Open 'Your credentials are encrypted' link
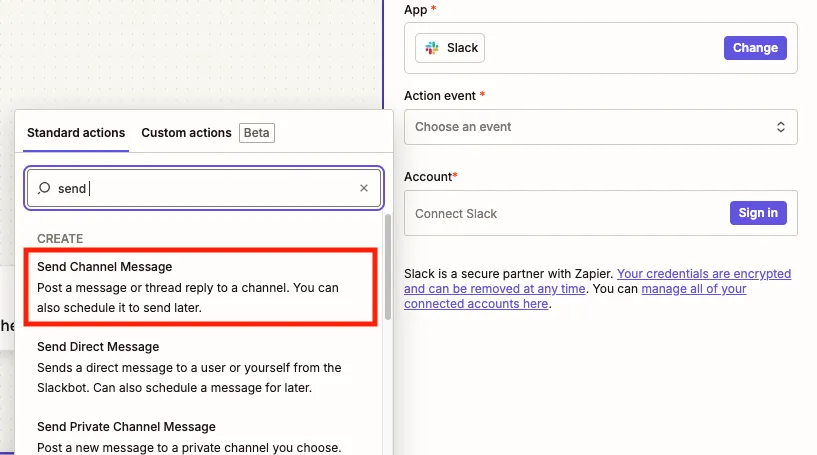 click(x=598, y=281)
